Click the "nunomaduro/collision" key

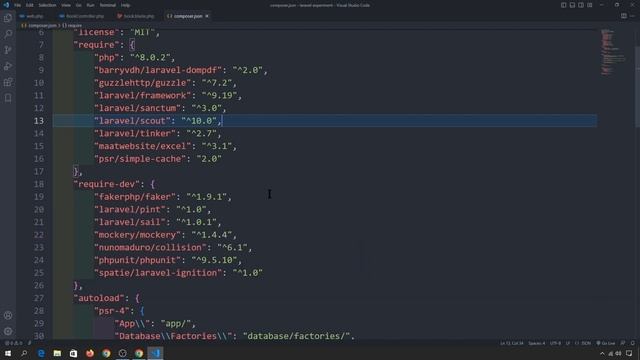tap(151, 247)
